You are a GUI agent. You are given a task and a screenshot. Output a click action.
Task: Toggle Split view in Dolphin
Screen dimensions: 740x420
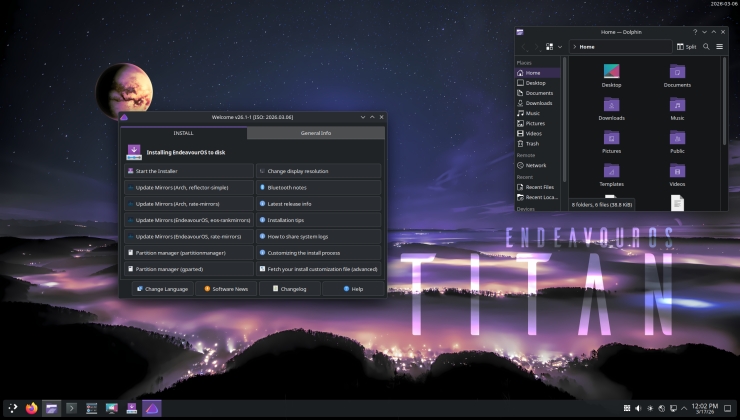tap(686, 46)
